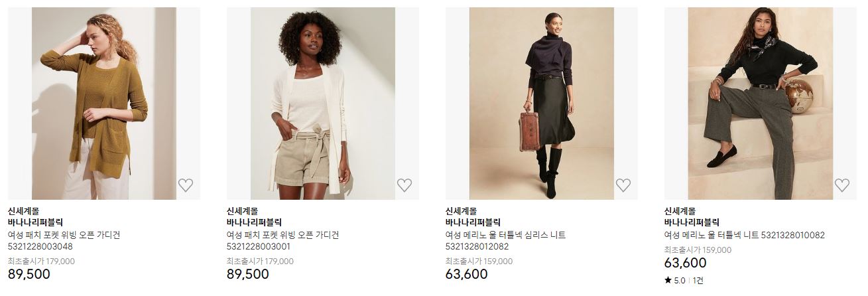868x296 pixels.
Task: Click 89,500 price of olive cardigan
Action: (x=29, y=274)
